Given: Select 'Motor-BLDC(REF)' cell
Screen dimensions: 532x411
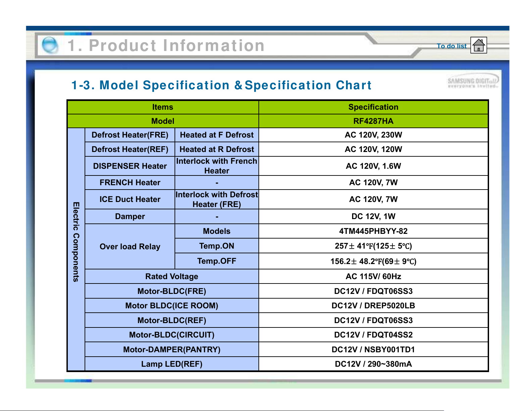Looking at the screenshot, I should point(172,320).
